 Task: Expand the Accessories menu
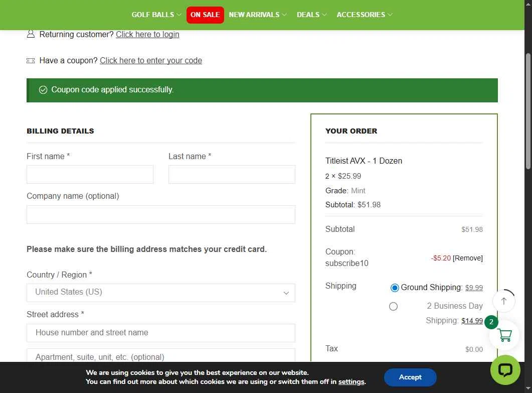(365, 15)
